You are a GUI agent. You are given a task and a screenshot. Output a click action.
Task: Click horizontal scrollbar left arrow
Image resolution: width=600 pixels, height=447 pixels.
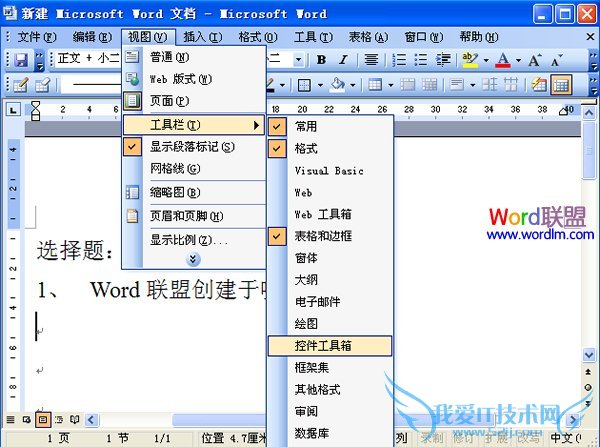tap(91, 420)
